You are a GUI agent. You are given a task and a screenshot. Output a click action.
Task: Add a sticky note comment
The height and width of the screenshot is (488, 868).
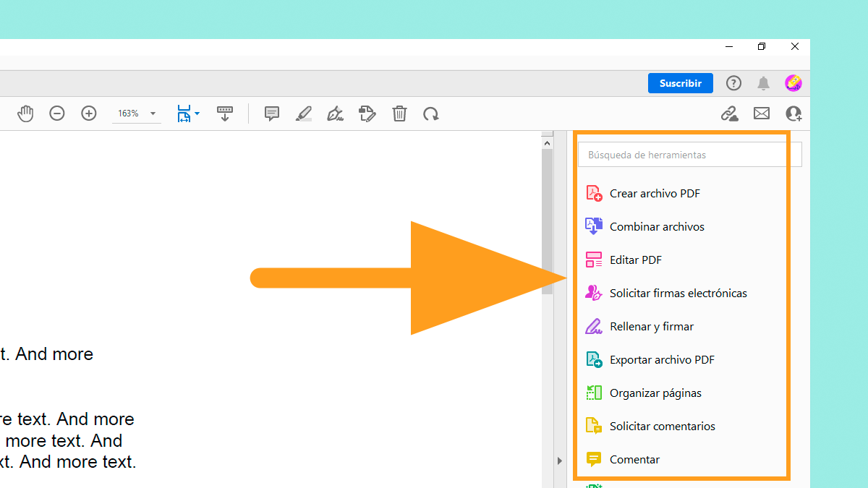[x=271, y=114]
